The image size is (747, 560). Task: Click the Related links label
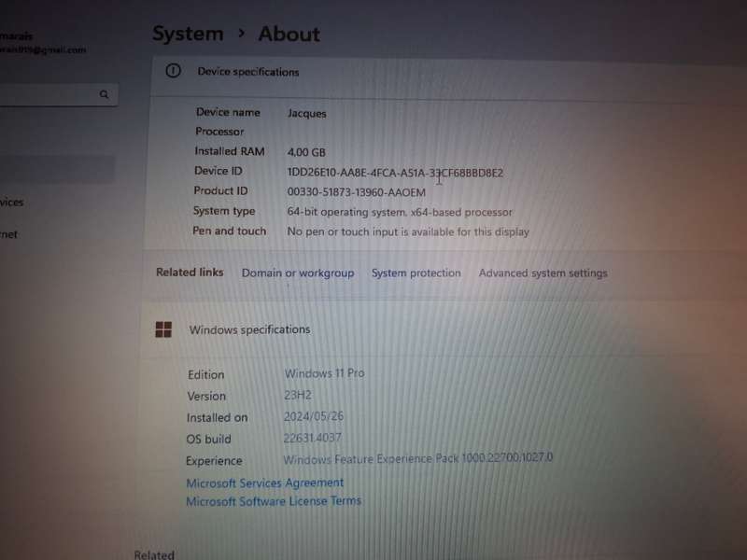(x=190, y=273)
